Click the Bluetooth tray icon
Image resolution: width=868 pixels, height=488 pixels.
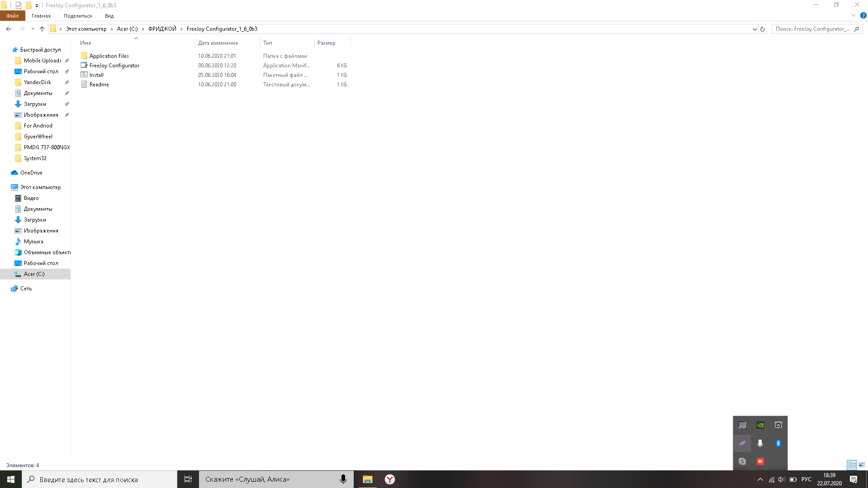tap(778, 443)
